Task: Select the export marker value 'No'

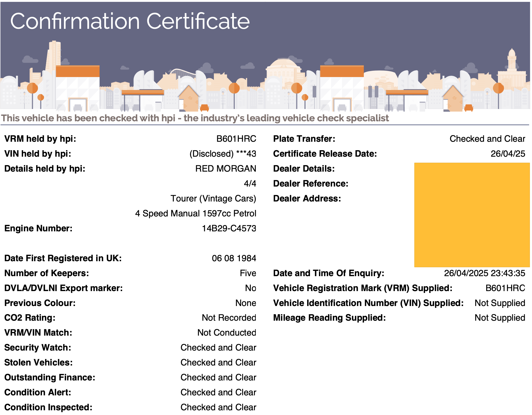Action: point(251,288)
